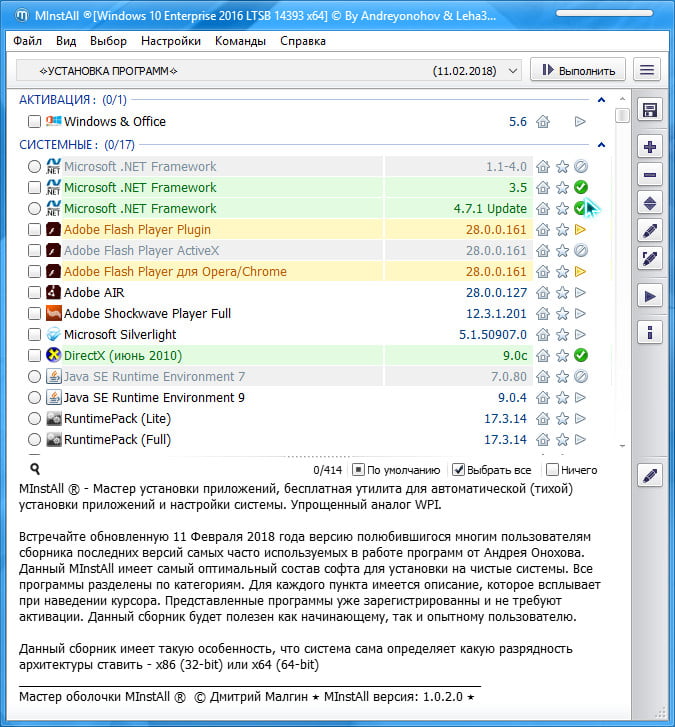
Task: Click star icon for Microsoft Silverlight row
Action: [x=562, y=335]
